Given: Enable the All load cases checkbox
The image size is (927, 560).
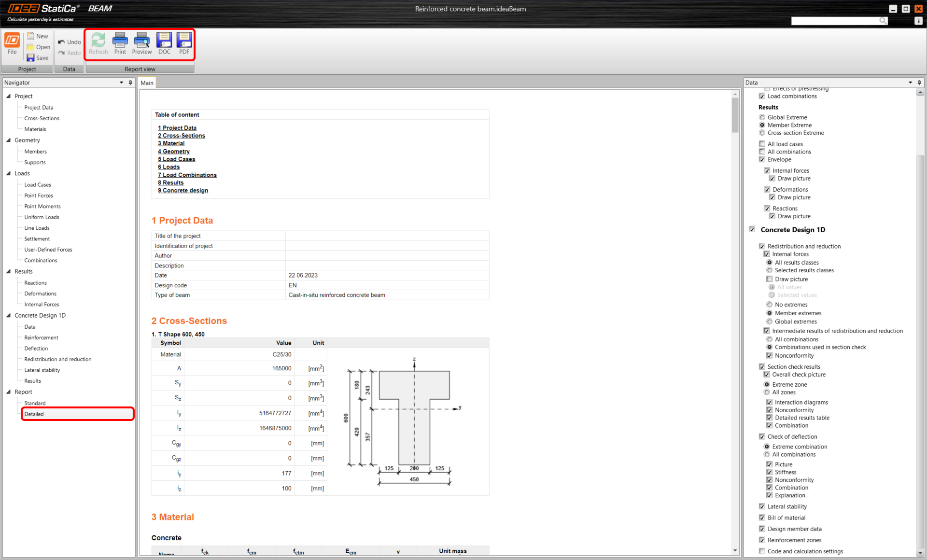Looking at the screenshot, I should pyautogui.click(x=762, y=144).
